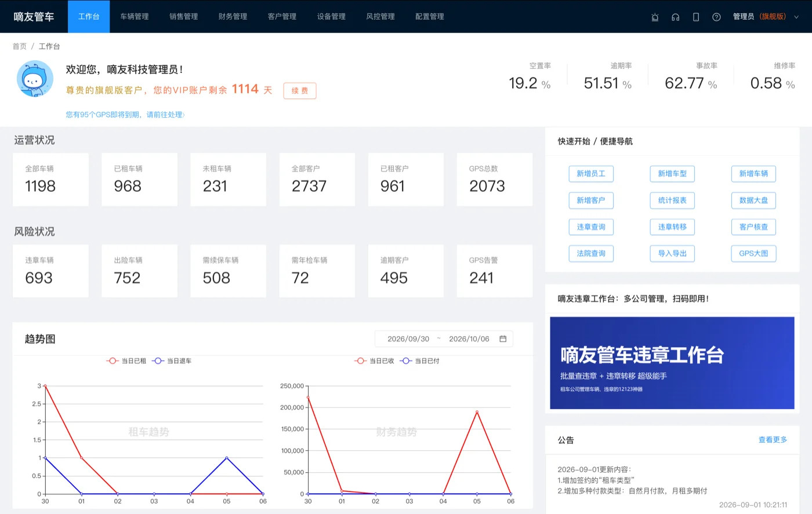Open the 配置管理 menu

[x=430, y=17]
